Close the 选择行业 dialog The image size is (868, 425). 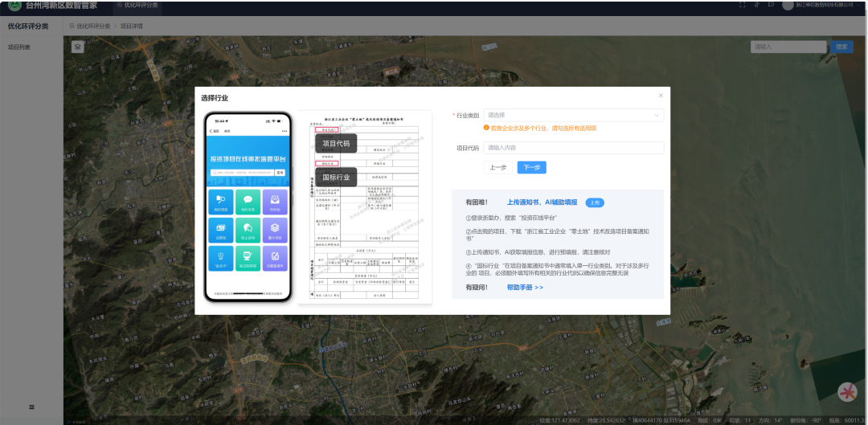pos(661,96)
